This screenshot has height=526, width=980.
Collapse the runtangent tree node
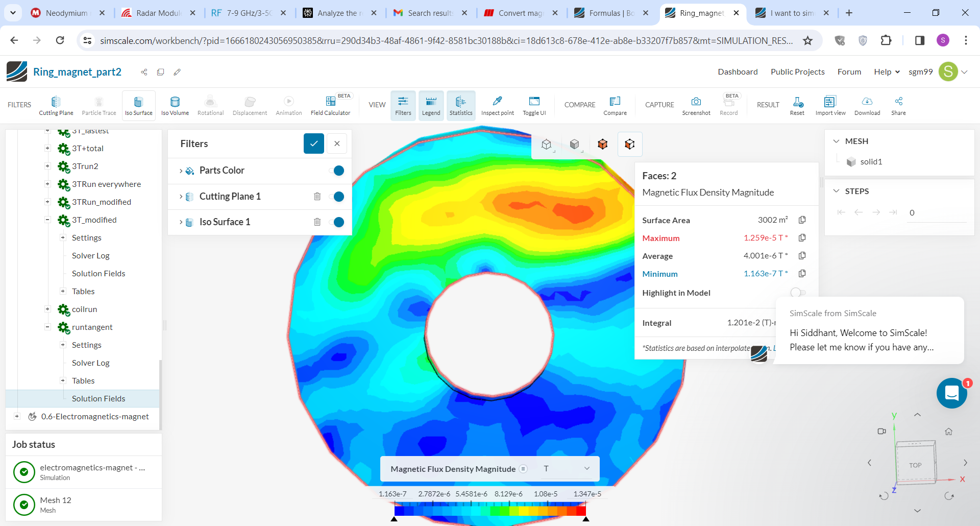point(47,327)
